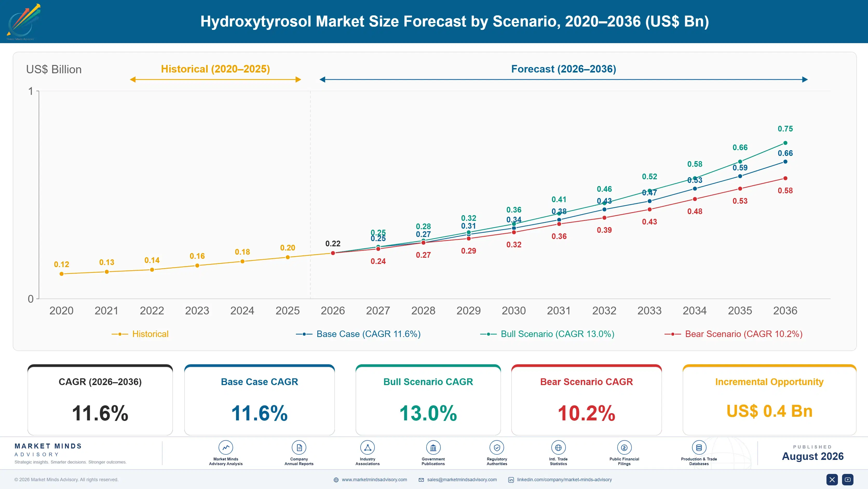Click the 2036 bear scenario value 0.58

785,190
